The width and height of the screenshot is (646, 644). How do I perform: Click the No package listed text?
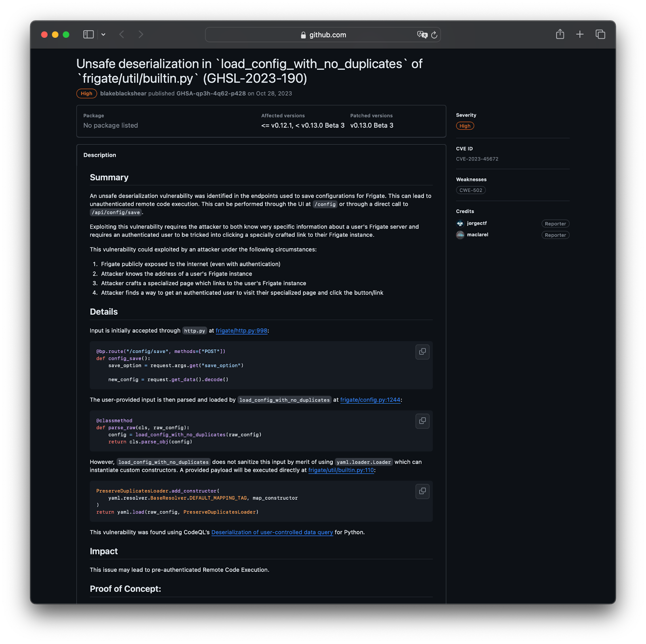111,125
